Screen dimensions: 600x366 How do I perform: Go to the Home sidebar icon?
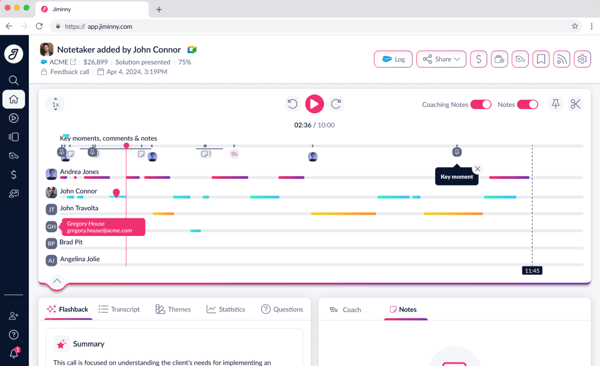pos(14,99)
